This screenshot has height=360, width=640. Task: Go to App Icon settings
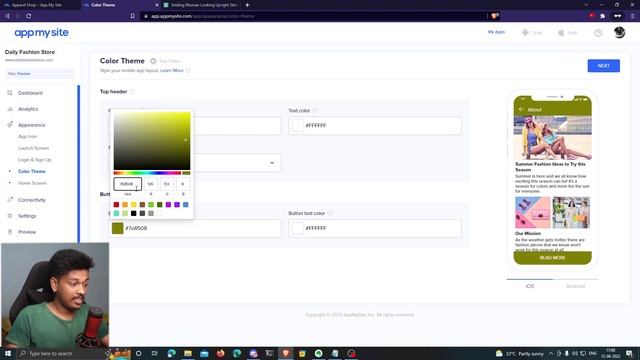[27, 136]
